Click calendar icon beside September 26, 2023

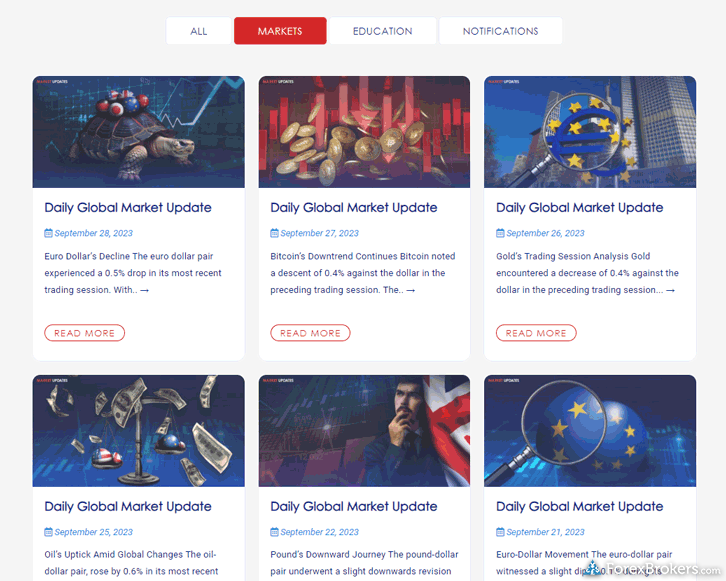point(500,233)
